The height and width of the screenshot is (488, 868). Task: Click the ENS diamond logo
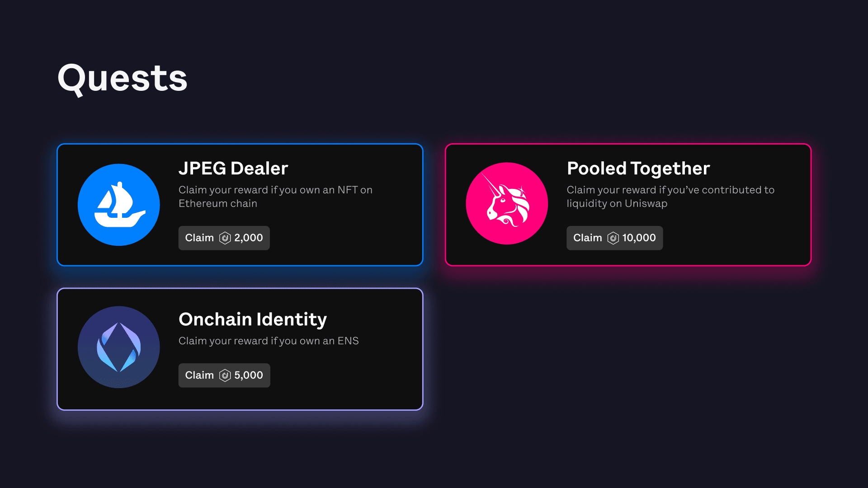[x=118, y=347]
